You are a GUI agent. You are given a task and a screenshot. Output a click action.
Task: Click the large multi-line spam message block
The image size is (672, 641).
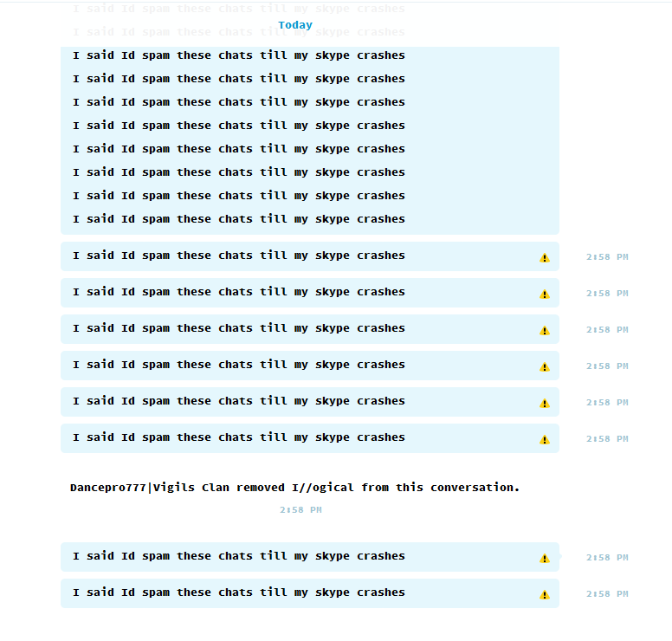coord(310,140)
